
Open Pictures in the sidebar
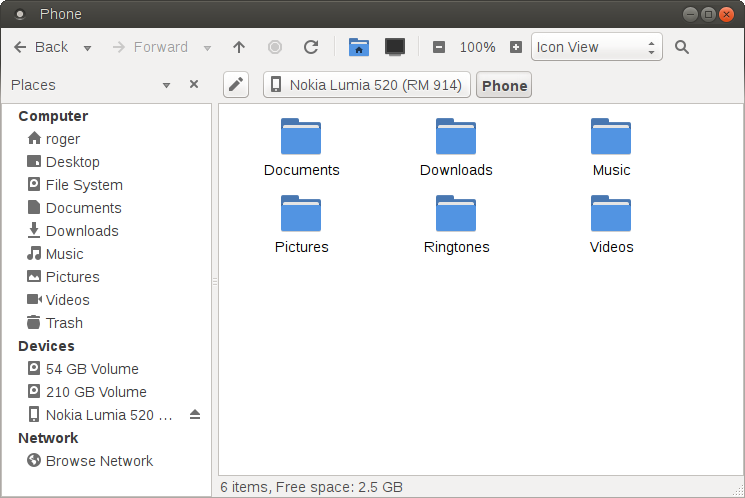coord(107,277)
